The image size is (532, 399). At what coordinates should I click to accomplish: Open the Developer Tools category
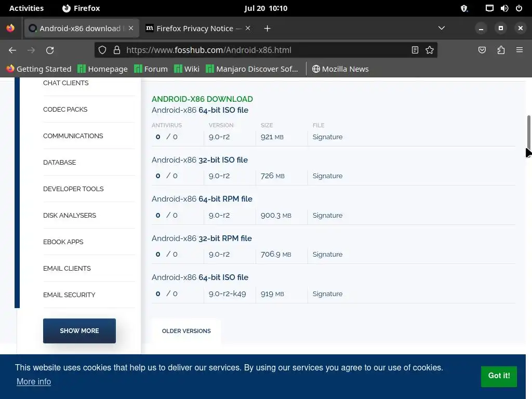click(73, 189)
